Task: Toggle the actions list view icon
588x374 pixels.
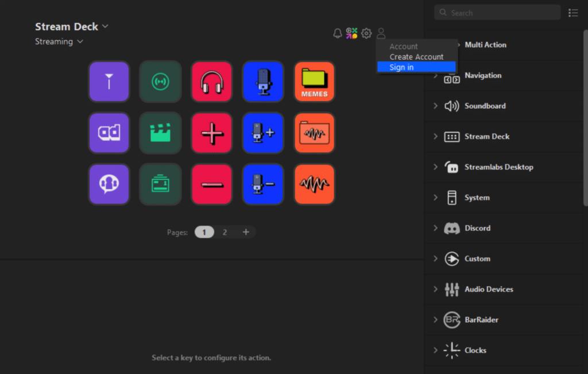Action: tap(573, 13)
